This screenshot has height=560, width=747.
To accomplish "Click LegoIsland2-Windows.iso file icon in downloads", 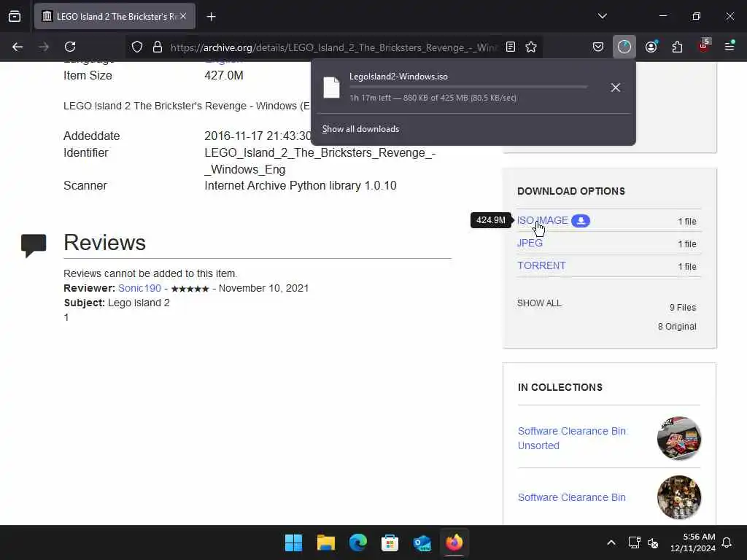I will pyautogui.click(x=332, y=87).
